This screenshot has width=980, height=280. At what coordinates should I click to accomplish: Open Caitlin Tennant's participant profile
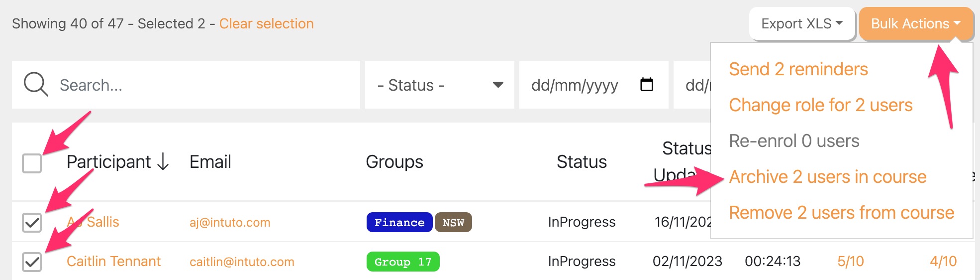113,262
